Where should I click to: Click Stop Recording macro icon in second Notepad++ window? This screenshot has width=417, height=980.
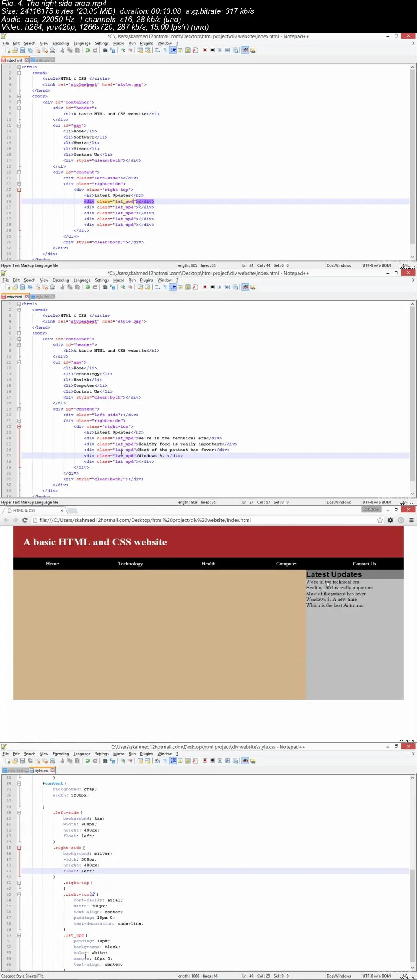213,287
